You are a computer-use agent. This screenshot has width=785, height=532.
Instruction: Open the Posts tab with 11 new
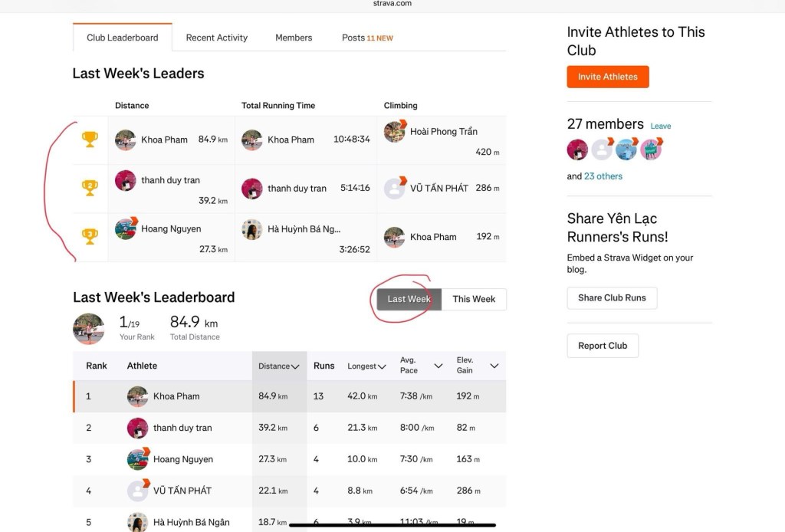pyautogui.click(x=366, y=38)
